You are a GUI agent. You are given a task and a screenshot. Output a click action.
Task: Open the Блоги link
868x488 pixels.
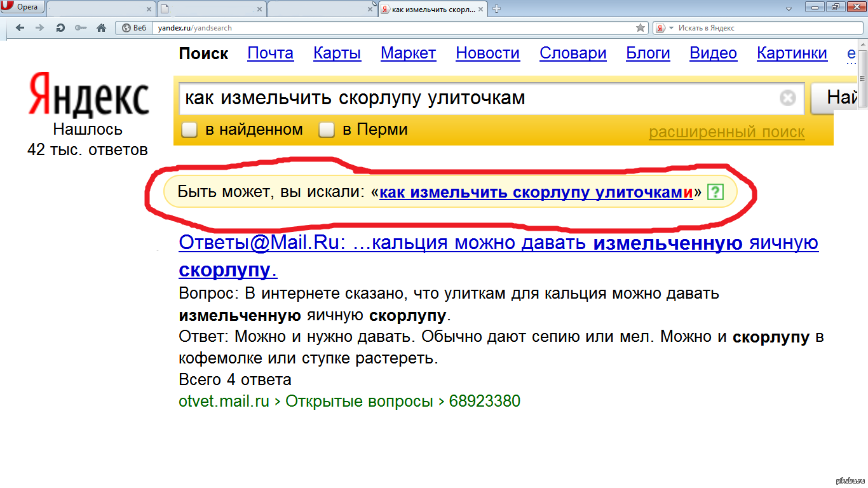click(x=648, y=53)
